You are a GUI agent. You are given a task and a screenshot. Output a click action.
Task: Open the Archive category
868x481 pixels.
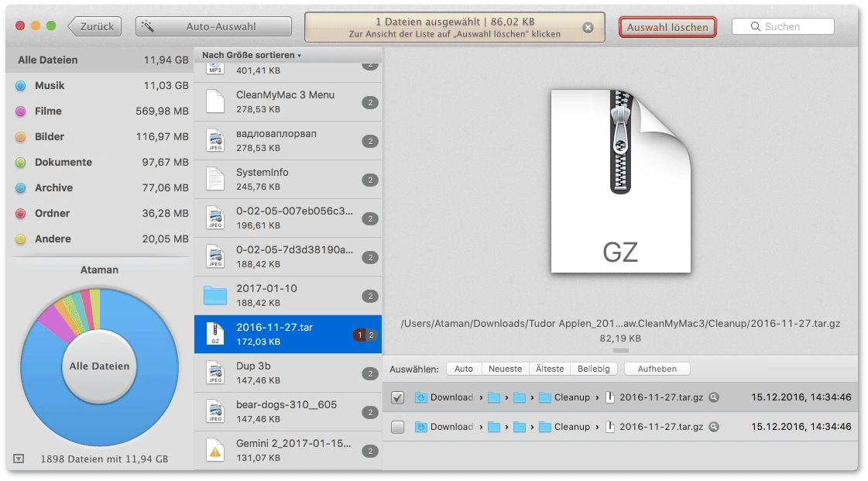[100, 187]
